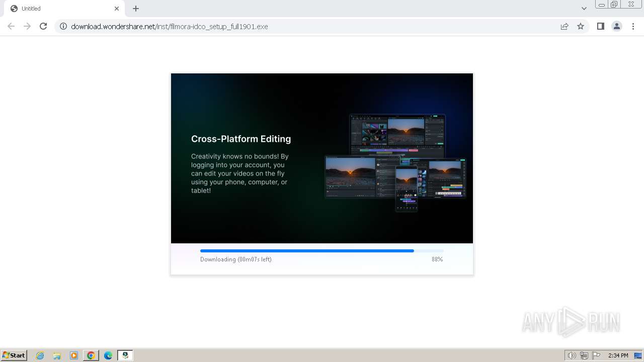Open File Explorer from taskbar
The height and width of the screenshot is (362, 644).
pyautogui.click(x=57, y=355)
